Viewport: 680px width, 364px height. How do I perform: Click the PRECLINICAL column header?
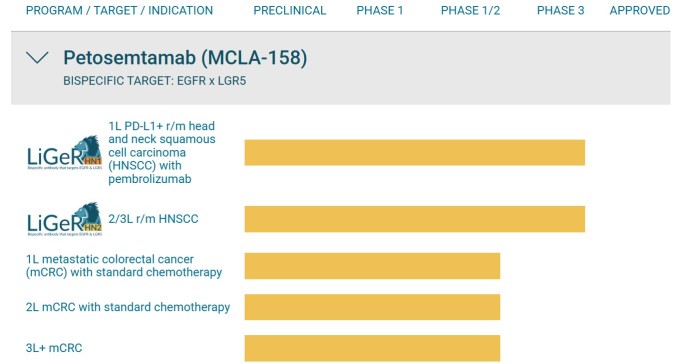click(x=290, y=10)
